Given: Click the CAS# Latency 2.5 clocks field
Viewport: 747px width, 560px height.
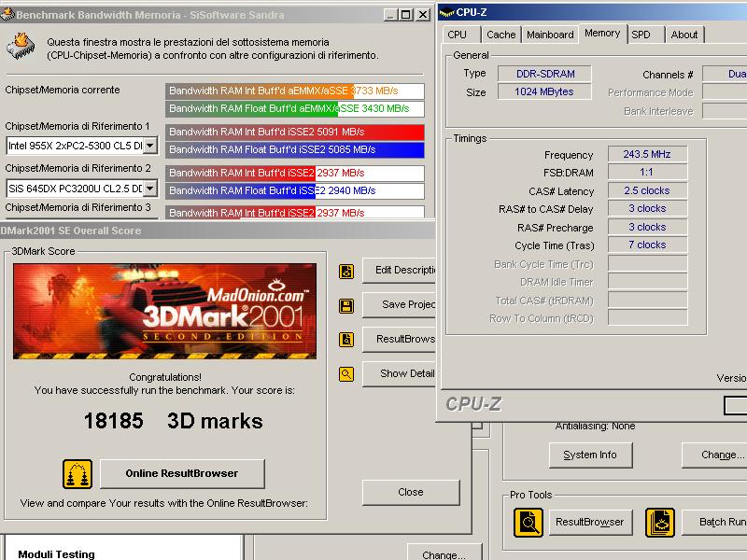Looking at the screenshot, I should pos(647,190).
